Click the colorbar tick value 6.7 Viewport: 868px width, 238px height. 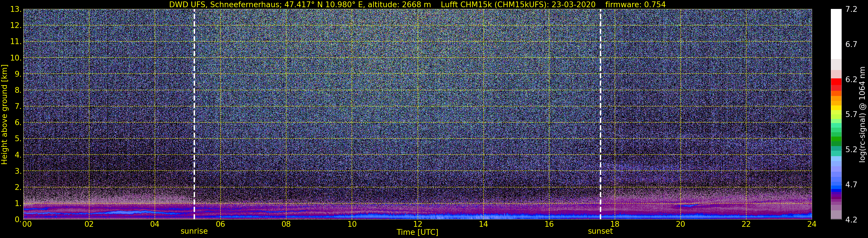[x=851, y=44]
